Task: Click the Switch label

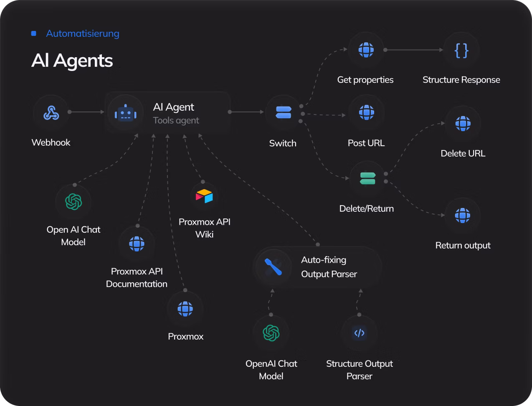Action: [283, 143]
